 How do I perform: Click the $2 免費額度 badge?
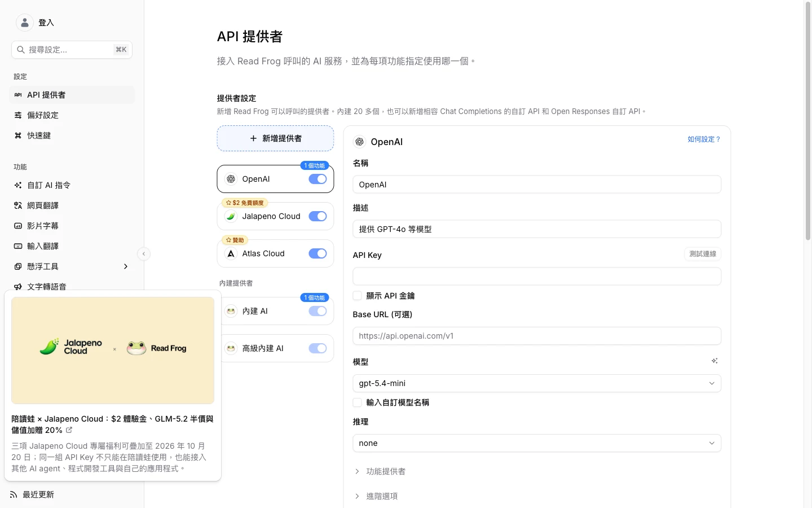[245, 203]
